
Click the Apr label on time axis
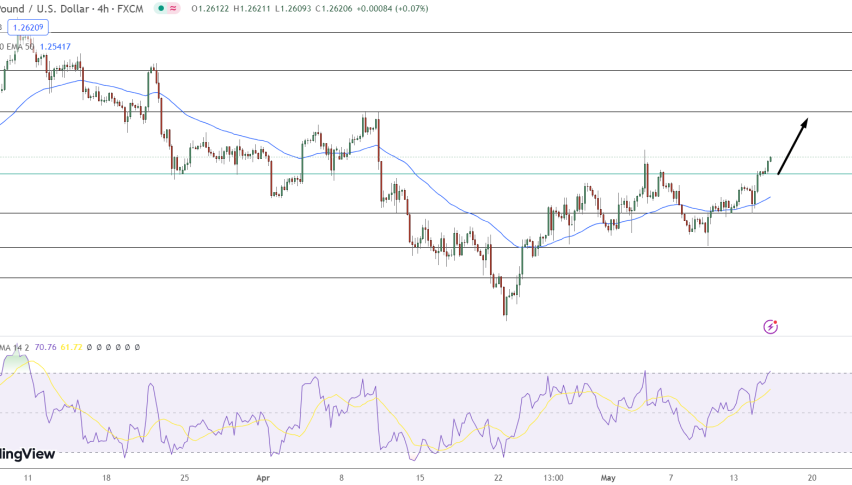(x=263, y=478)
